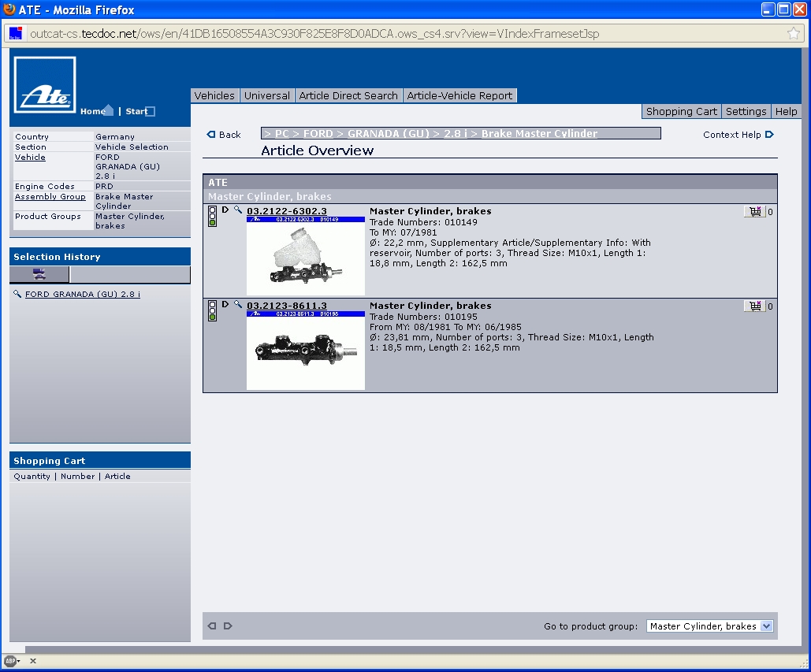Click the Selection History header
This screenshot has height=672, width=811.
tap(100, 257)
